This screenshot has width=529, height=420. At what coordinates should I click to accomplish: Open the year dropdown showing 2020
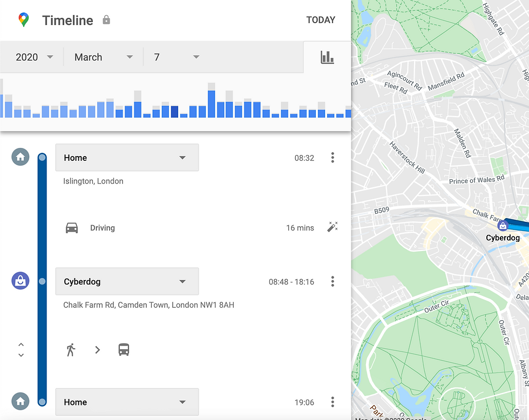click(x=35, y=57)
